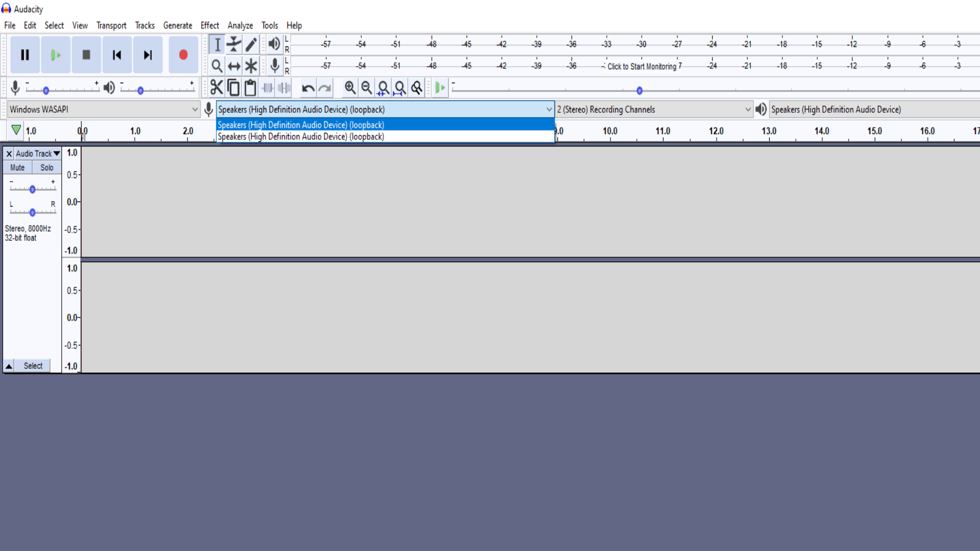Viewport: 980px width, 551px height.
Task: Select the Time Shift tool
Action: click(234, 66)
